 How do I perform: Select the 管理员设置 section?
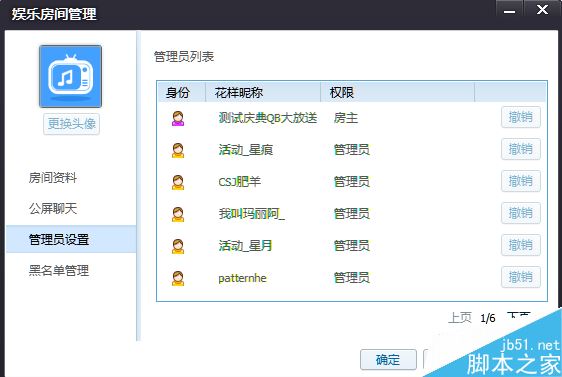pyautogui.click(x=71, y=239)
